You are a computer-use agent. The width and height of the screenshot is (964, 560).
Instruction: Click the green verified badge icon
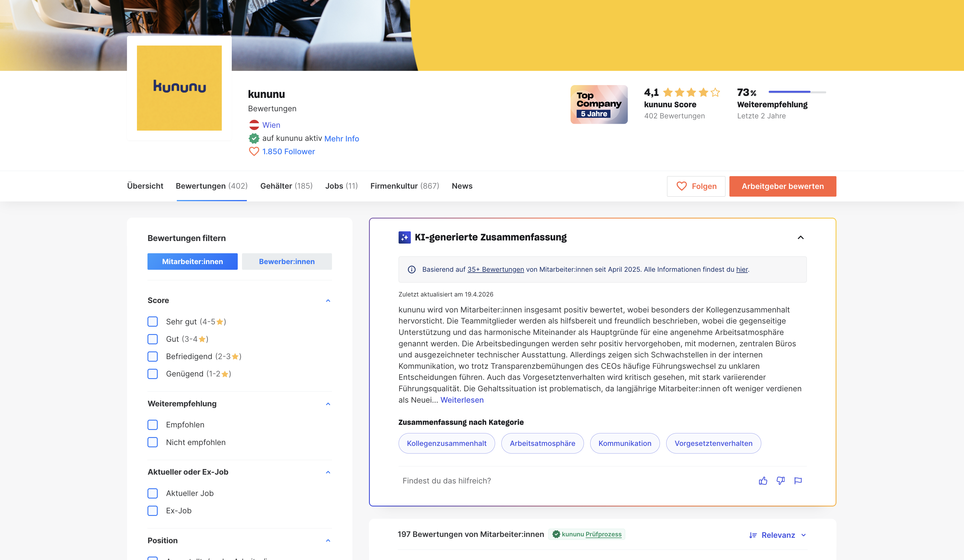[x=254, y=138]
